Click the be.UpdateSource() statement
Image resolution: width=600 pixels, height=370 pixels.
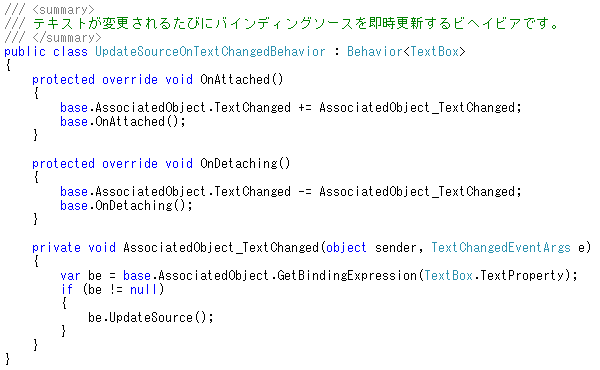pos(150,318)
